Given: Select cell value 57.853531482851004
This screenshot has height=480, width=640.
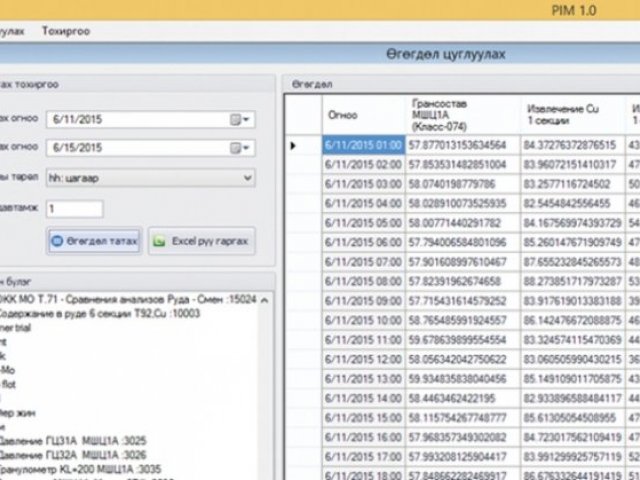Looking at the screenshot, I should click(463, 165).
